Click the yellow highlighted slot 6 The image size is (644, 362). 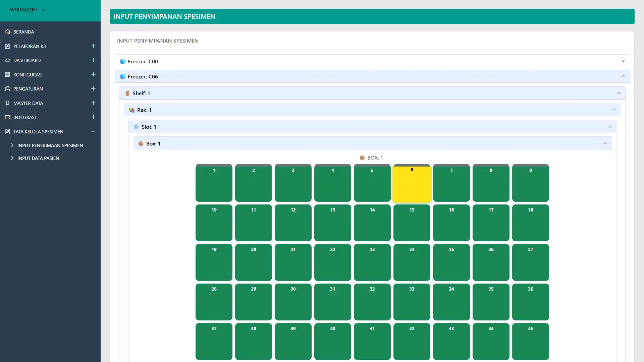[412, 184]
